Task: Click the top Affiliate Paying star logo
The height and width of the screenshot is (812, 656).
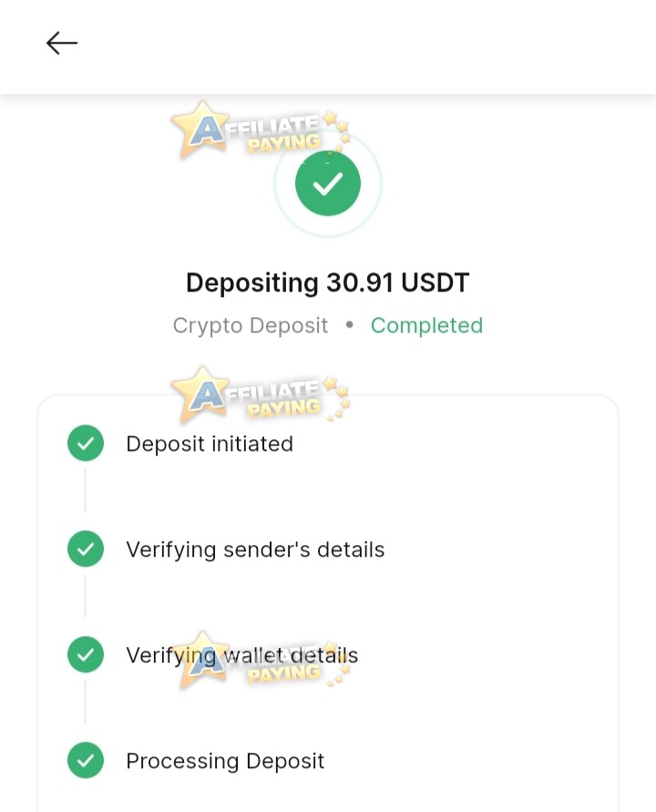Action: 261,129
